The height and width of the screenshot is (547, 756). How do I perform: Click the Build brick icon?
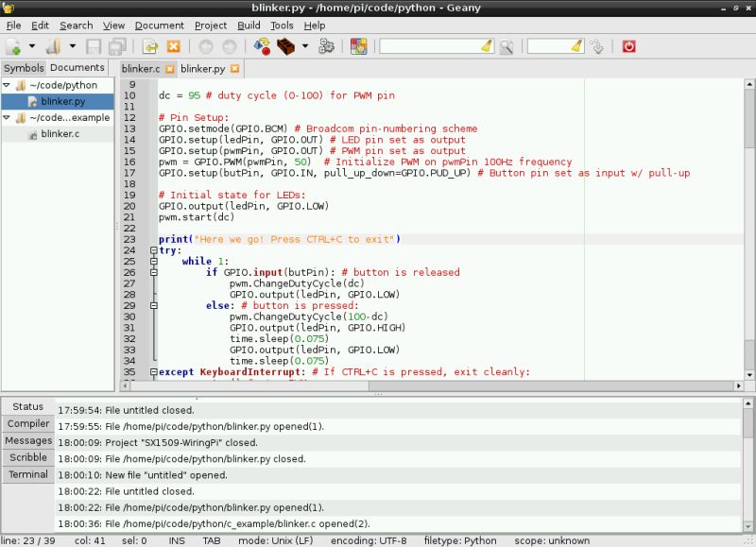coord(285,45)
